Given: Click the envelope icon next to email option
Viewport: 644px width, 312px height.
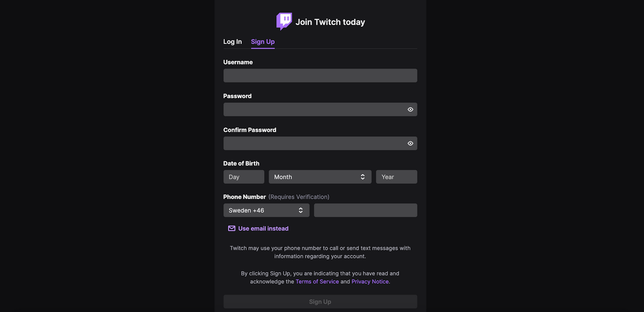Looking at the screenshot, I should pyautogui.click(x=231, y=228).
